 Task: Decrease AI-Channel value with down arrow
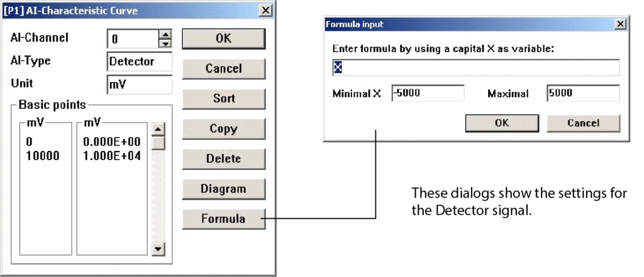165,43
